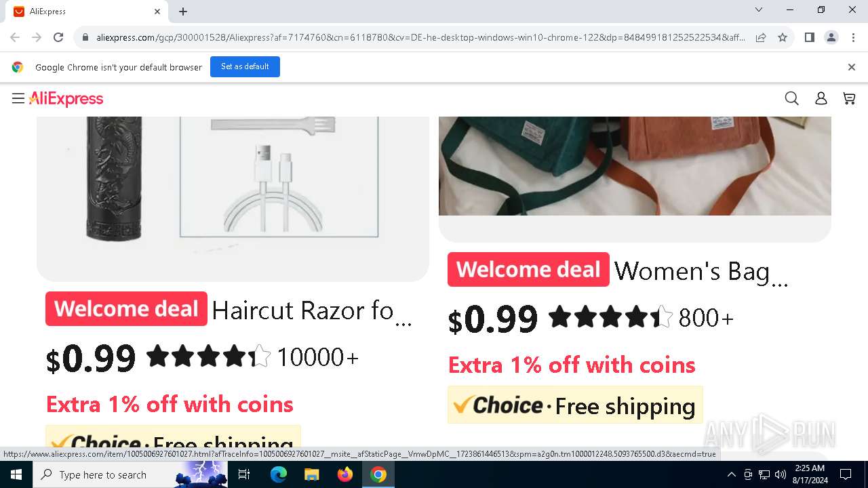Dismiss the default browser notification bar
Screen dimensions: 868x488
[x=851, y=67]
